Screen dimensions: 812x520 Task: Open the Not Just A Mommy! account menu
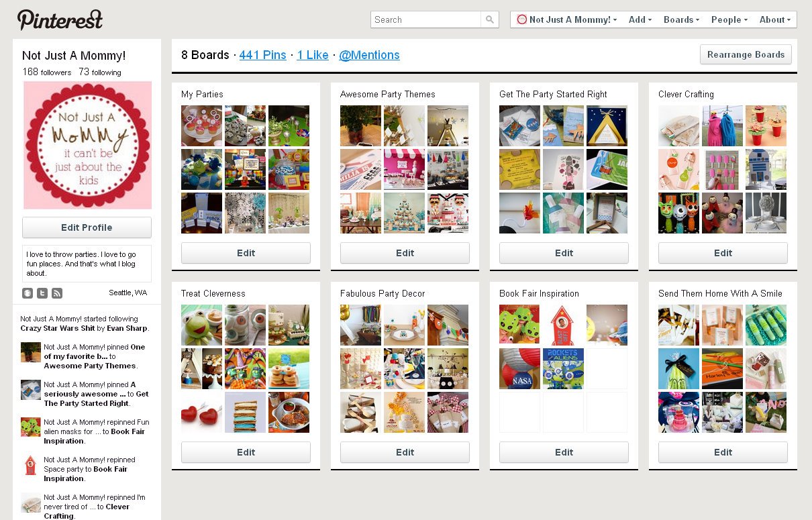566,19
